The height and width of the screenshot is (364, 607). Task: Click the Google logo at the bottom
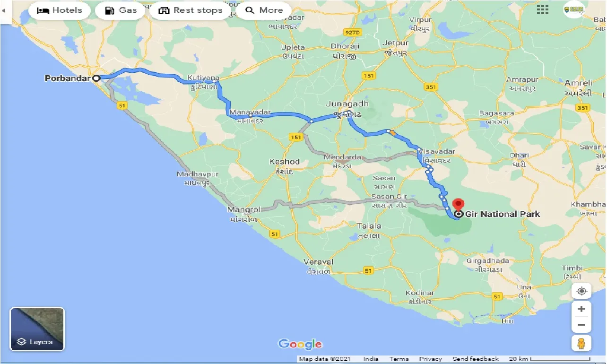[301, 344]
